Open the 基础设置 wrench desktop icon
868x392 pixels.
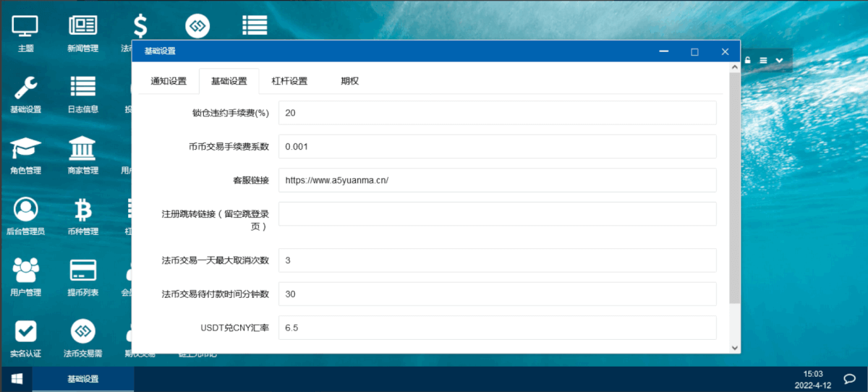(25, 94)
